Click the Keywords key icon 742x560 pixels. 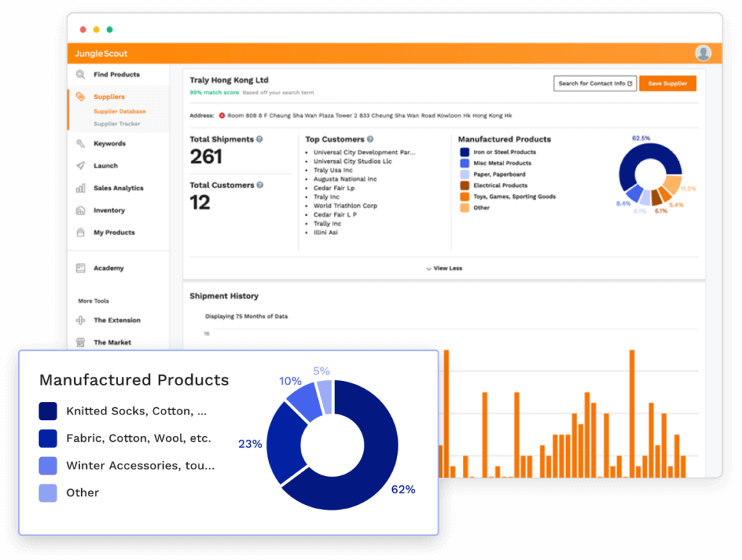80,143
